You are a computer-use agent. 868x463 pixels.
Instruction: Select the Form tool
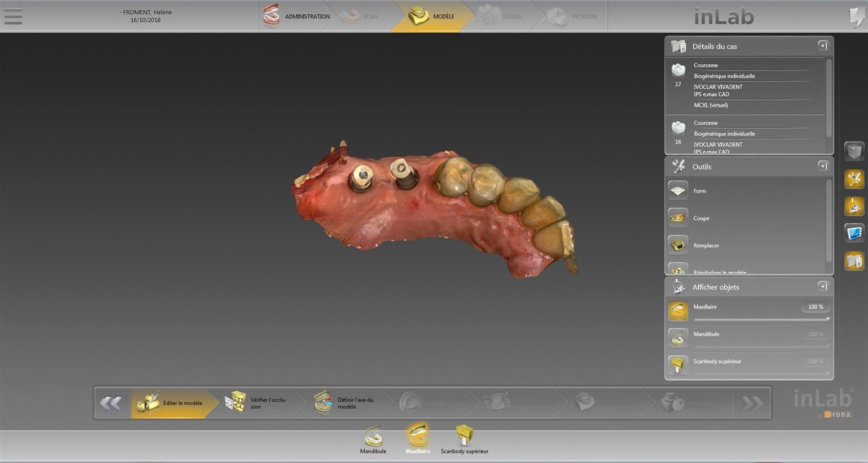(x=678, y=190)
